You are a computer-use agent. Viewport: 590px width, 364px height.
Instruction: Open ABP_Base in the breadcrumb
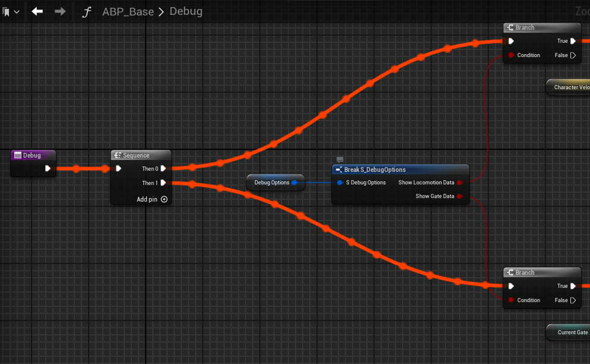click(x=128, y=12)
